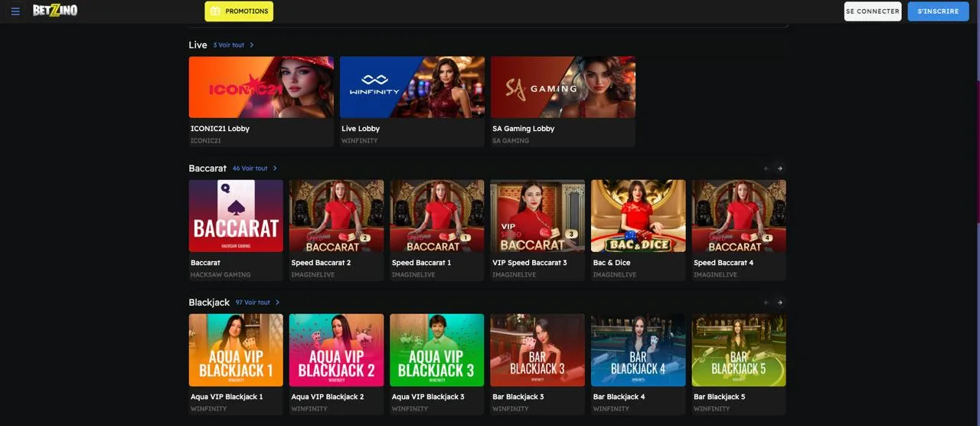Click the Blackjack carousel next arrow
The width and height of the screenshot is (980, 426).
click(780, 303)
